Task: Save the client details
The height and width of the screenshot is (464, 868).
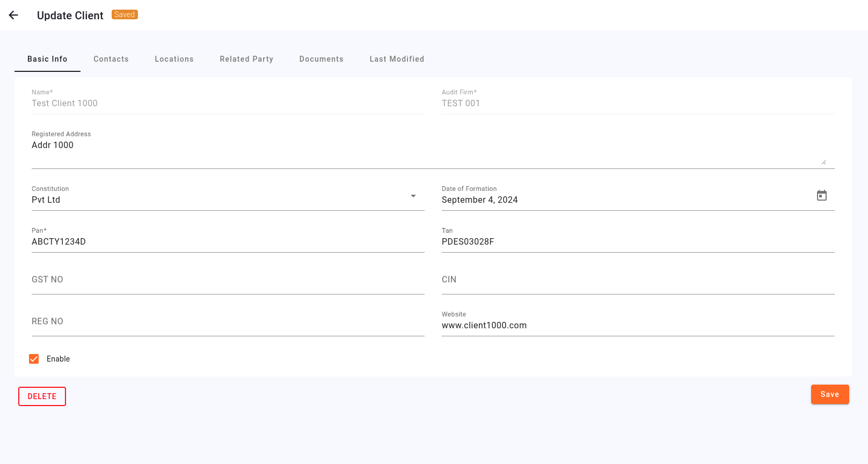Action: pyautogui.click(x=830, y=394)
